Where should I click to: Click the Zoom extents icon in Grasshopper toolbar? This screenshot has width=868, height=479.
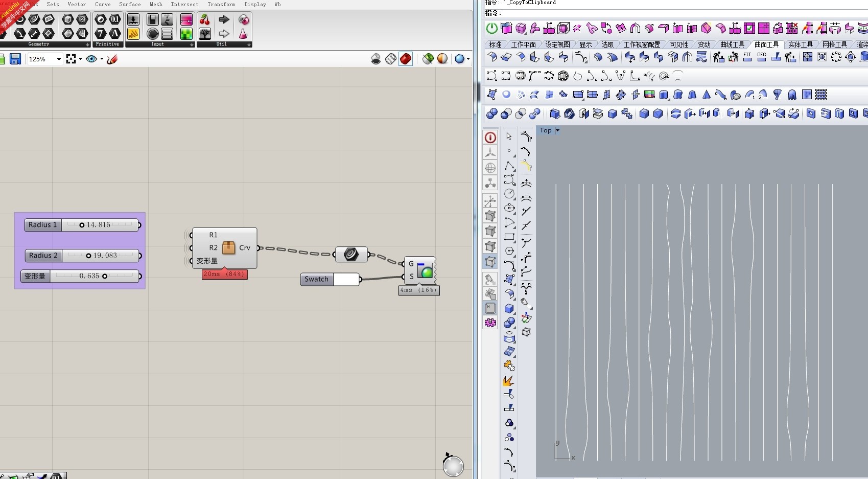71,59
